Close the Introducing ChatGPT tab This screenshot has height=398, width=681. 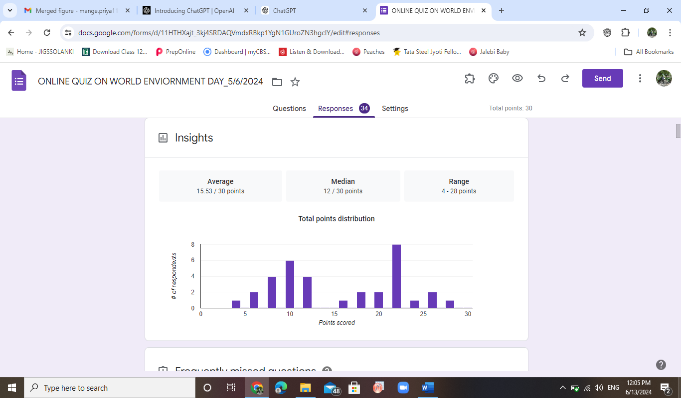246,10
